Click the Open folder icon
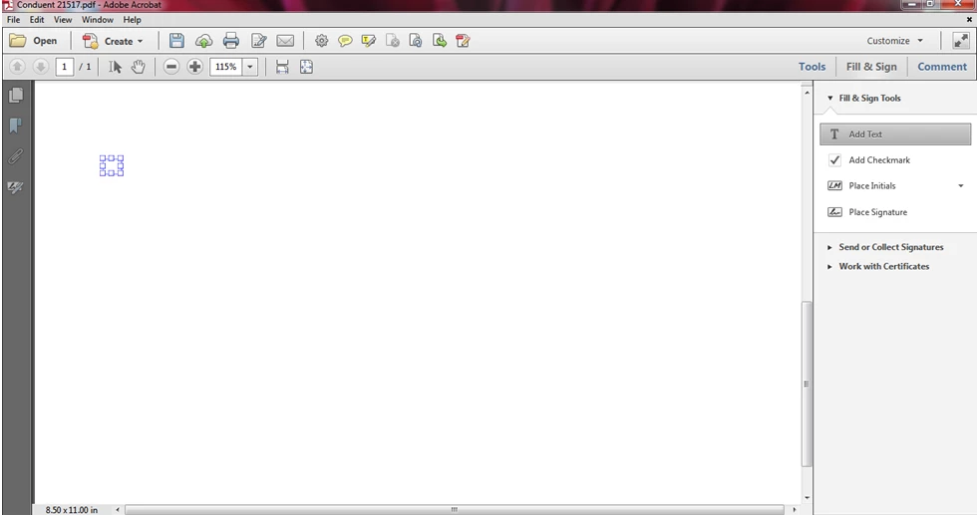This screenshot has width=980, height=515. (x=18, y=41)
